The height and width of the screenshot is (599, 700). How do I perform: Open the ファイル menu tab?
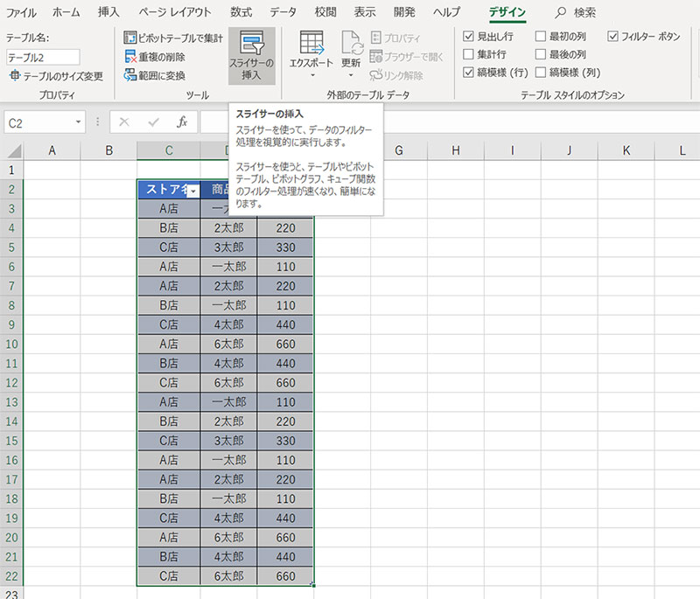click(x=21, y=12)
